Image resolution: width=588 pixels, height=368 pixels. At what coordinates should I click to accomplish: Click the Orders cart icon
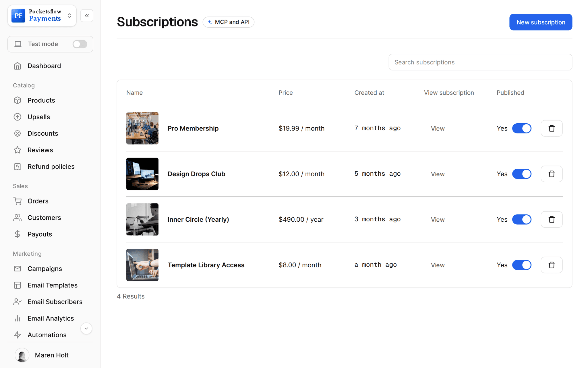[18, 201]
